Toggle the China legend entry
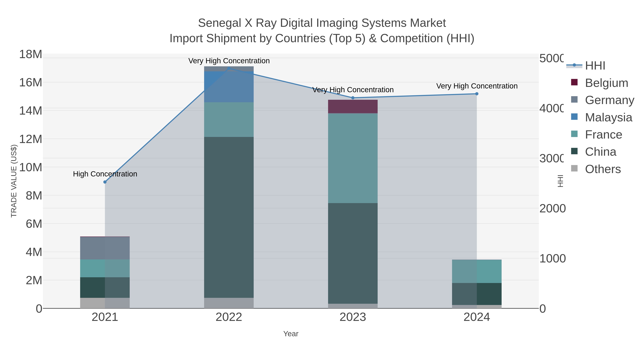644x362 pixels. point(594,152)
